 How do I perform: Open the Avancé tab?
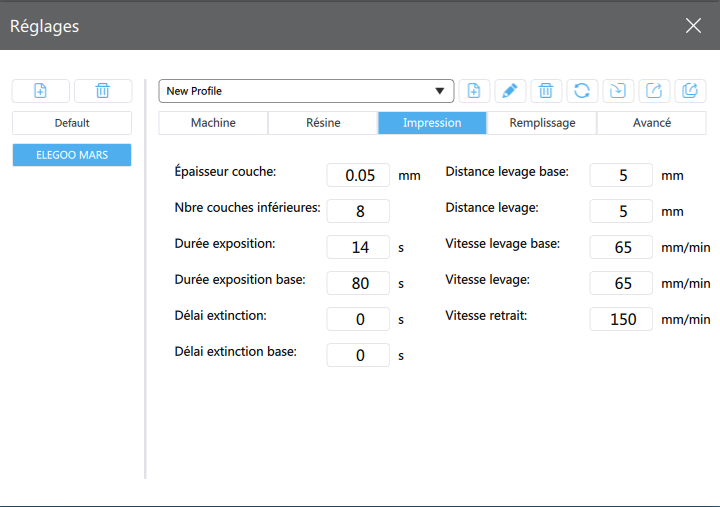click(x=652, y=123)
